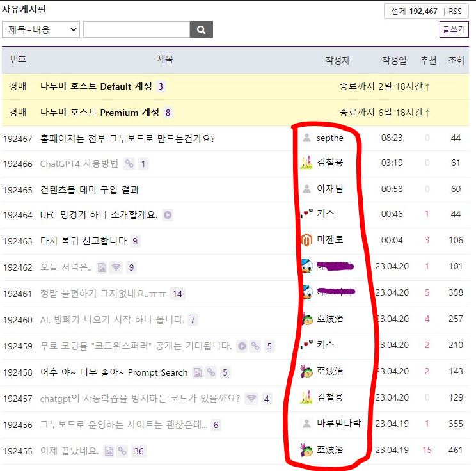This screenshot has height=471, width=476.
Task: Click the 글쓰기 write post button
Action: click(x=454, y=29)
